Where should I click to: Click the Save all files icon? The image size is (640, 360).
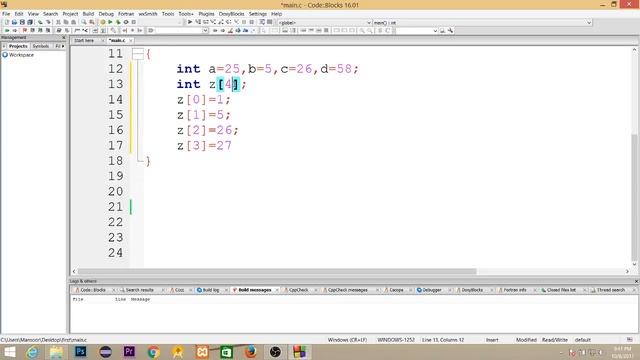(x=30, y=22)
